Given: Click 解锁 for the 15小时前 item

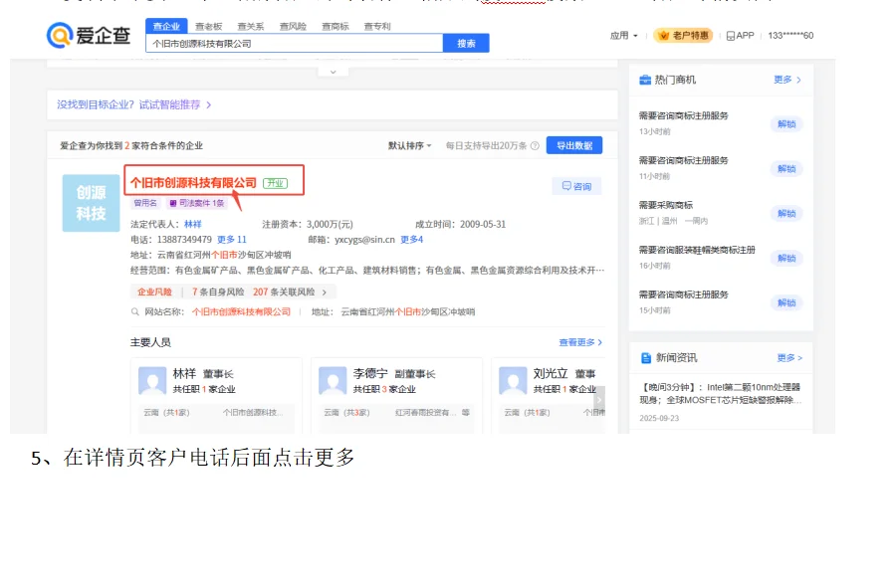Looking at the screenshot, I should (x=786, y=302).
